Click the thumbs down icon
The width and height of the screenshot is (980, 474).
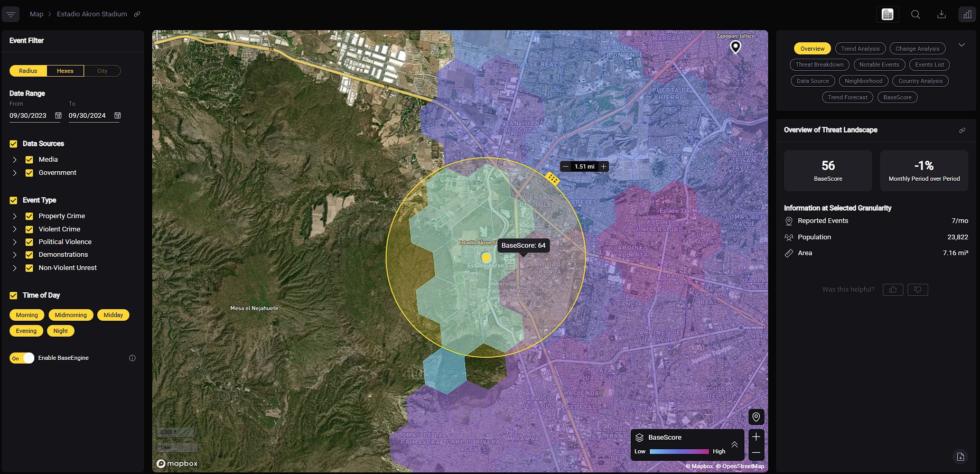click(x=918, y=290)
